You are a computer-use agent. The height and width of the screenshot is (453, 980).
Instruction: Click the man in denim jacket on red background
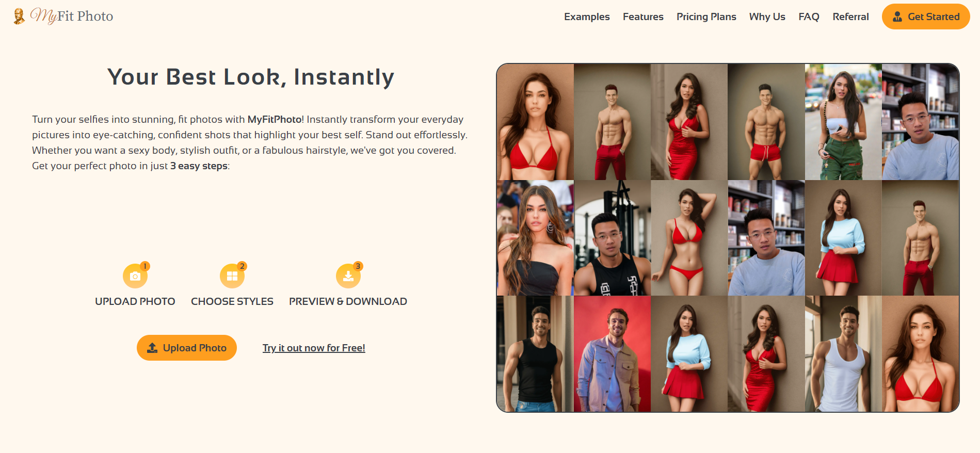pos(612,353)
